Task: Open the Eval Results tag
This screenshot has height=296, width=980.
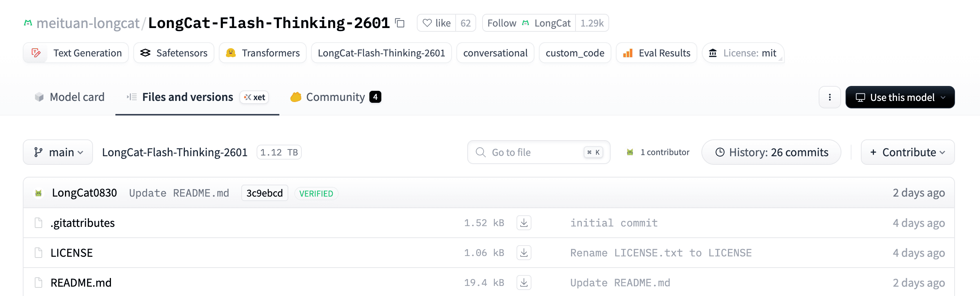Action: click(x=656, y=53)
